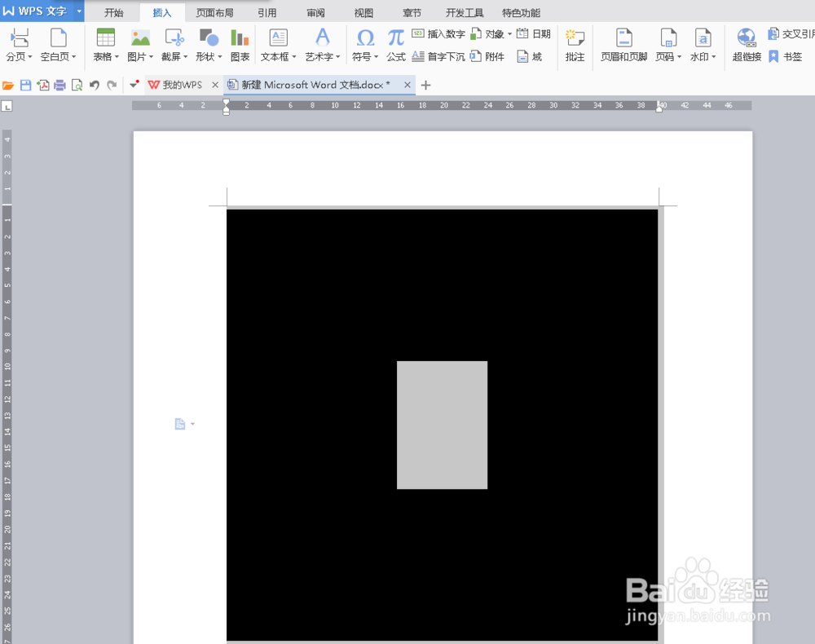Open print preview icon
The height and width of the screenshot is (644, 815).
[x=77, y=86]
